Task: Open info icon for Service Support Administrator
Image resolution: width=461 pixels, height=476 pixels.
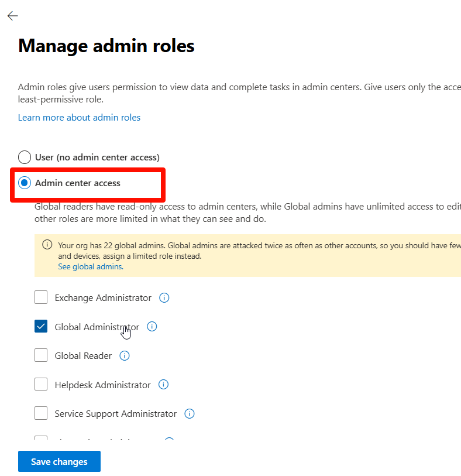Action: coord(190,414)
